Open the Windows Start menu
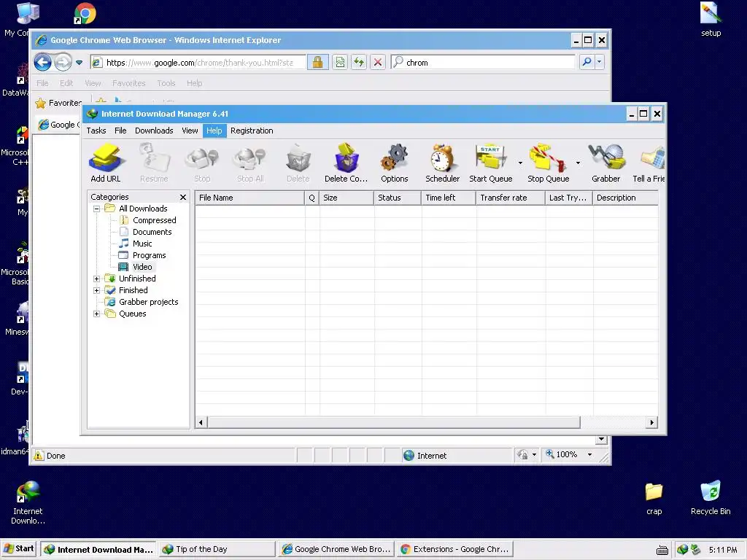The width and height of the screenshot is (747, 560). (x=19, y=548)
